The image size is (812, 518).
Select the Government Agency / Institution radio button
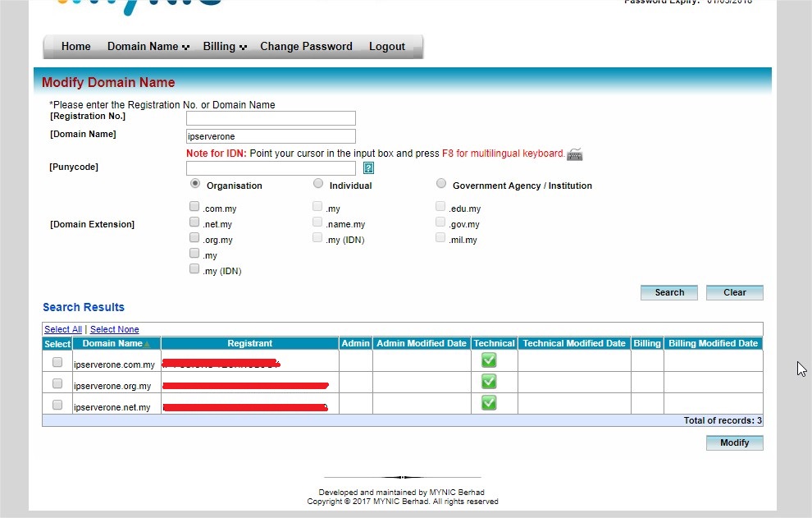(x=440, y=184)
